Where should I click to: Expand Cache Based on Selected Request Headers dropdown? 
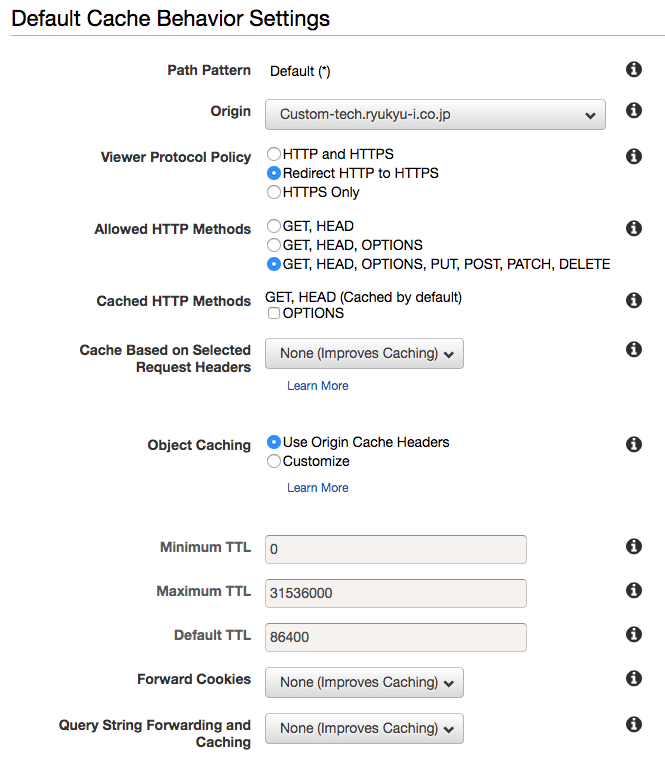click(364, 353)
